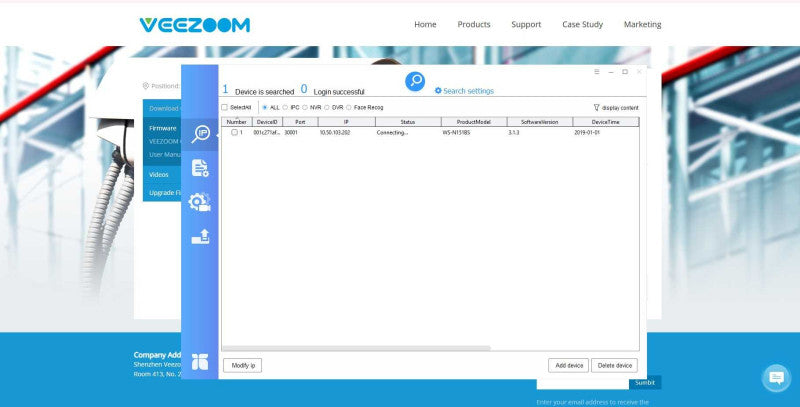Open the upload upgrade sidebar icon
Viewport: 800px width, 407px height.
[x=201, y=237]
